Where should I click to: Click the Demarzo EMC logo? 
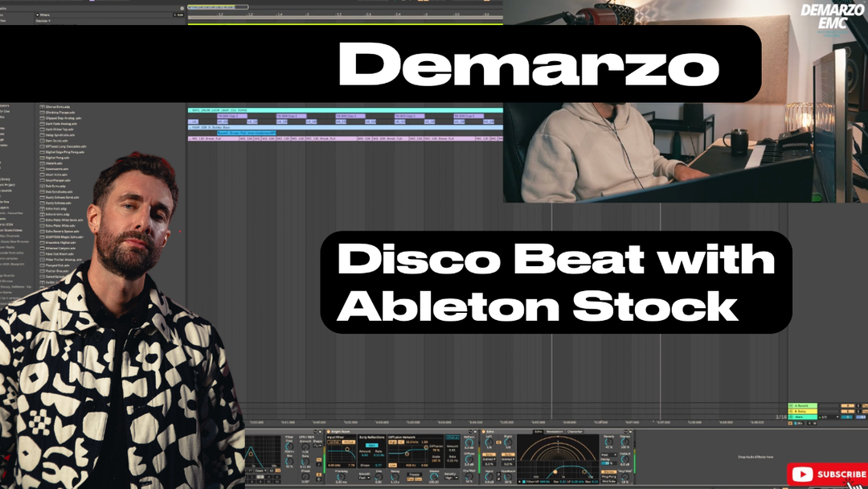click(832, 16)
